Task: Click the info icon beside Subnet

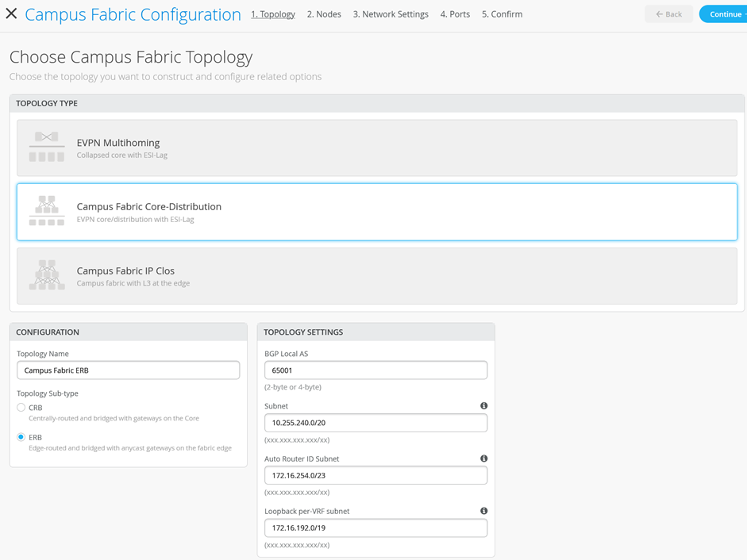Action: pyautogui.click(x=483, y=406)
